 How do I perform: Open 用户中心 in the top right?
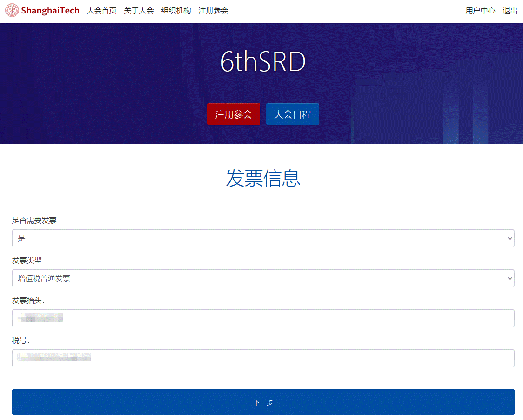(x=480, y=11)
